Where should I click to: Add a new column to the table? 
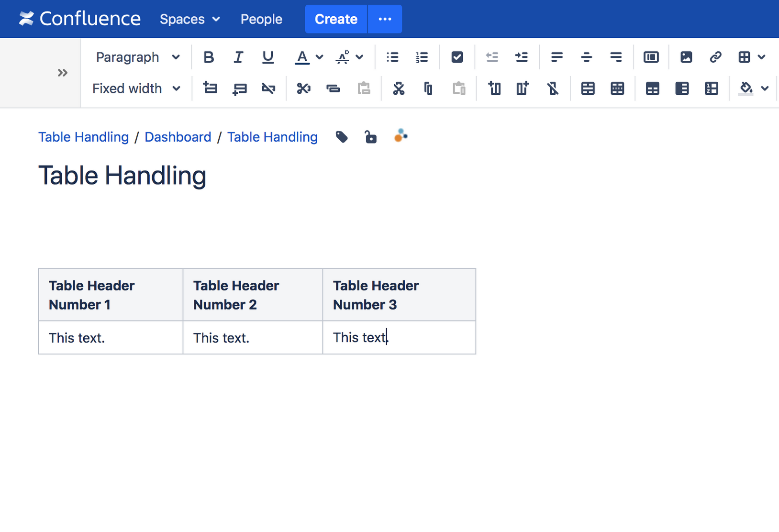[x=523, y=88]
